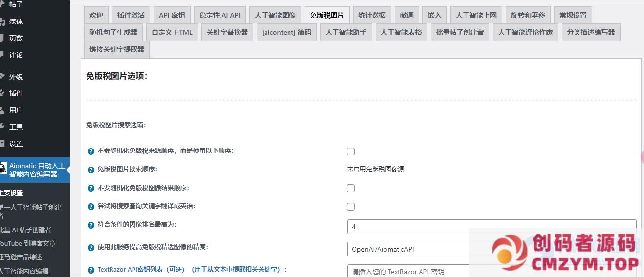This screenshot has width=644, height=277.
Task: Click help icon beside 不要随机化免版税来源顺序
Action: point(90,151)
